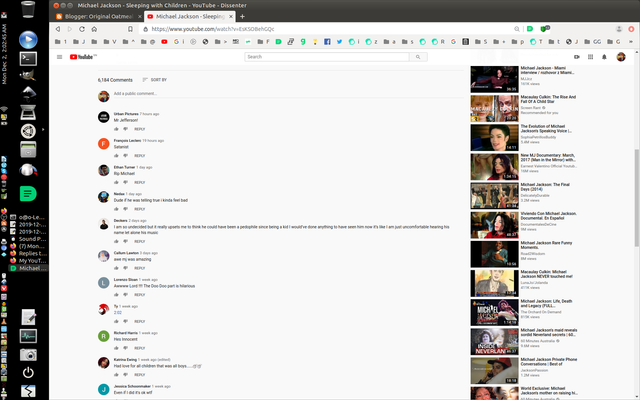Open Twitter bookmark icon in bookmarks bar
The width and height of the screenshot is (640, 400).
point(339,42)
